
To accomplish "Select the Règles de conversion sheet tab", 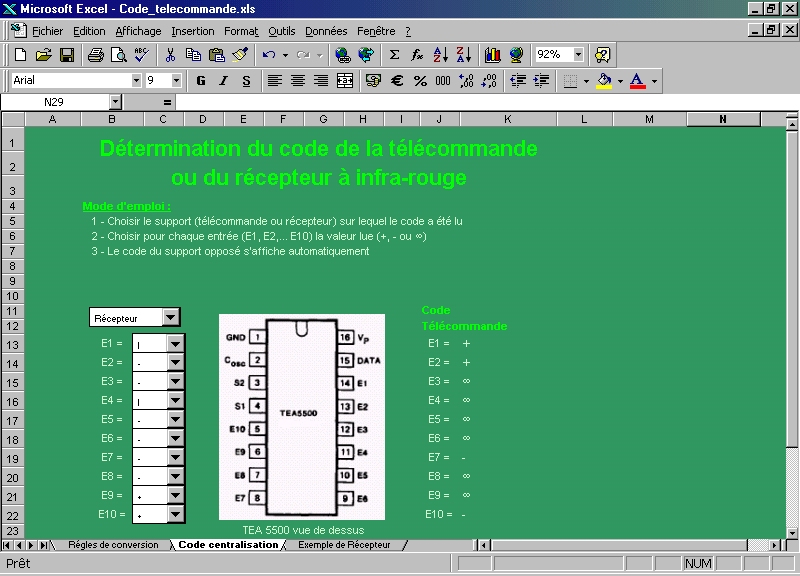I will pyautogui.click(x=112, y=545).
